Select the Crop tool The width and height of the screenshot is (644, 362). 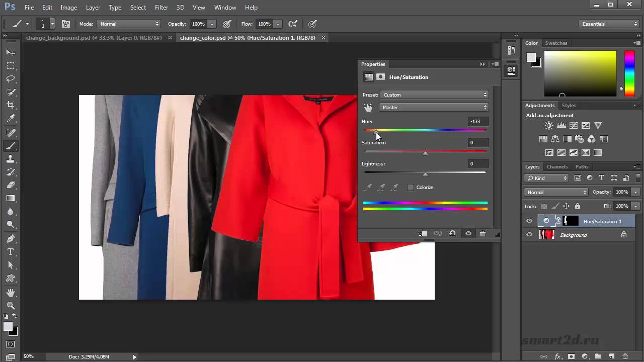coord(11,105)
